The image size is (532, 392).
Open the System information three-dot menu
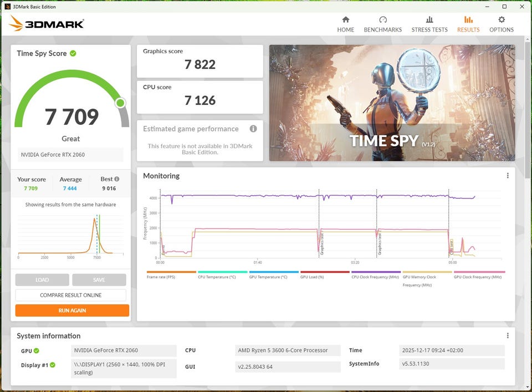point(508,335)
